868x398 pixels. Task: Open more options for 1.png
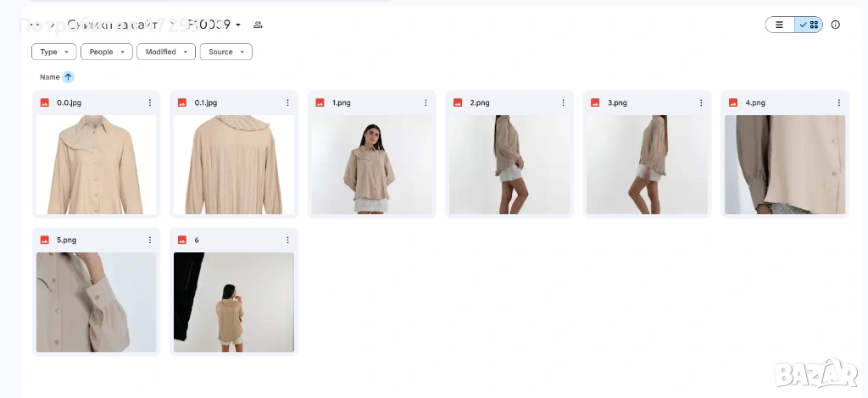click(x=426, y=102)
